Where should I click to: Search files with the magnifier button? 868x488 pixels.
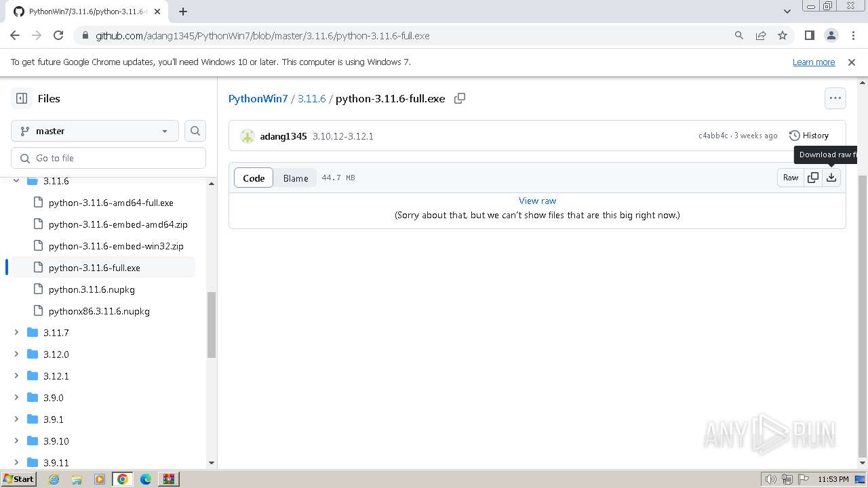point(195,131)
